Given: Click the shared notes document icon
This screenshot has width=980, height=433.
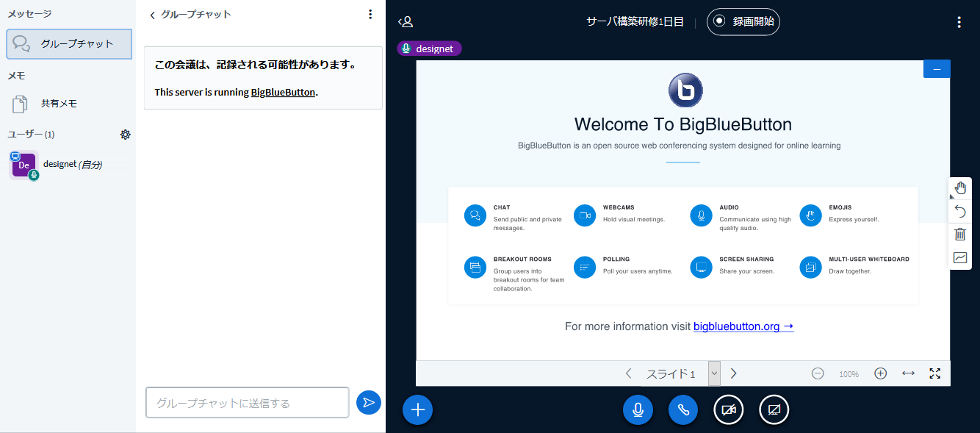Looking at the screenshot, I should [21, 104].
